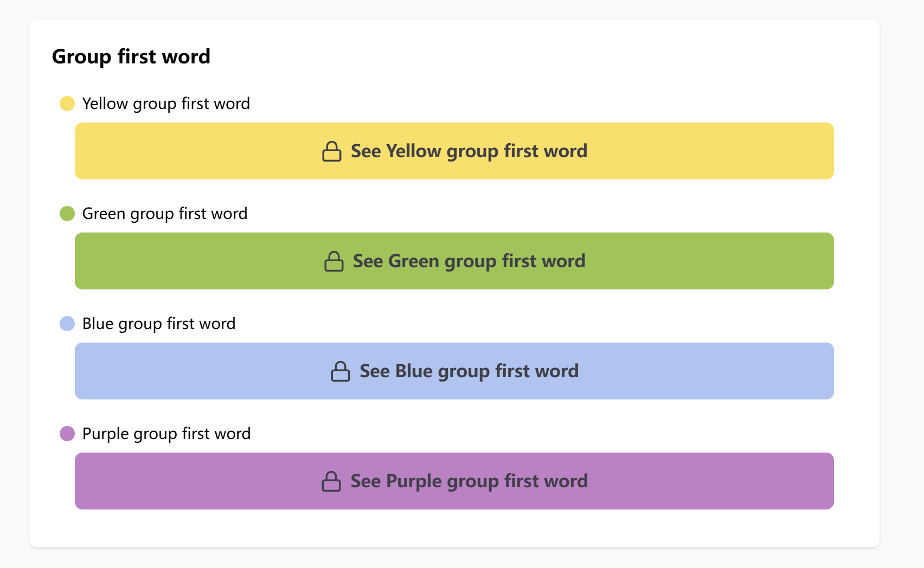The width and height of the screenshot is (924, 568).
Task: Click the "Purple group first word" label
Action: point(166,434)
